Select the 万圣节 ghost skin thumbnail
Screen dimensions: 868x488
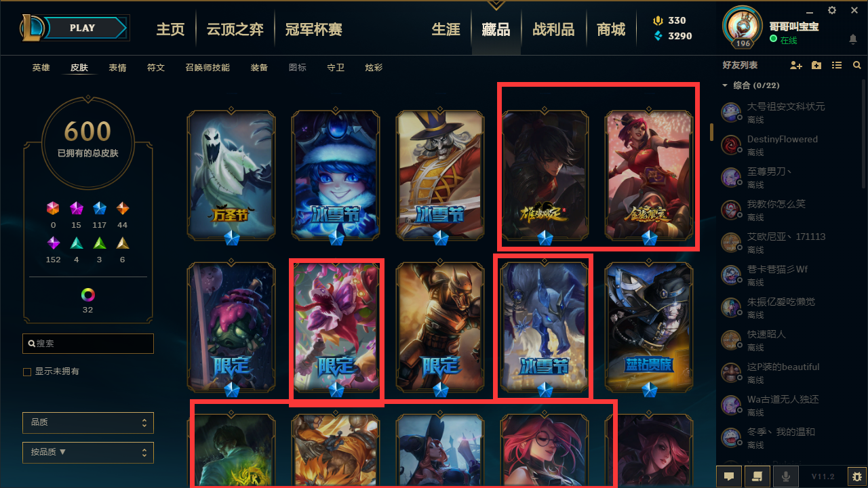pyautogui.click(x=231, y=175)
